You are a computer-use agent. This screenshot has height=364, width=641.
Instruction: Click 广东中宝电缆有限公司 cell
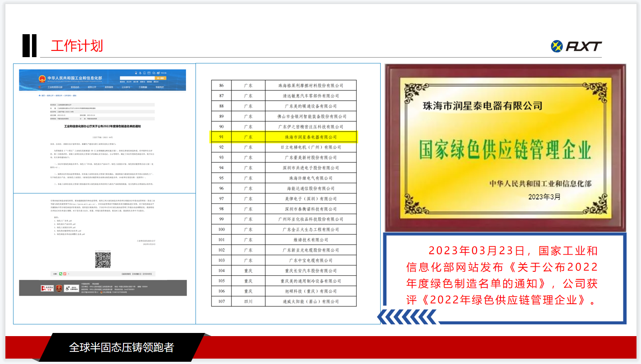click(x=310, y=261)
